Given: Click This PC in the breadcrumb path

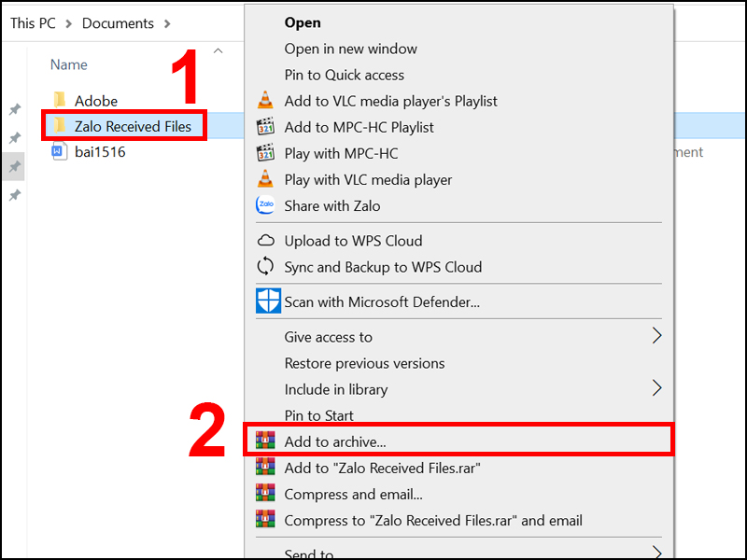Looking at the screenshot, I should [x=34, y=23].
